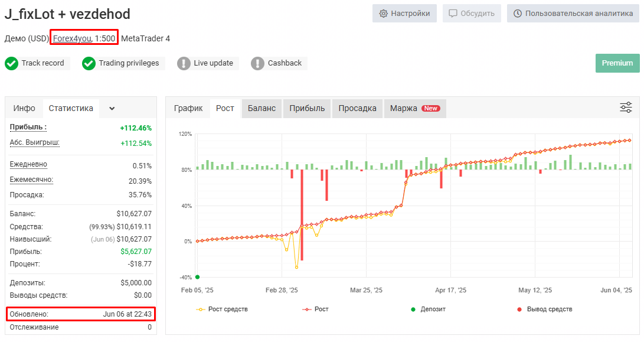Screen dimensions: 644x342
Task: Click the green $5,627.07 profit value
Action: 136,251
